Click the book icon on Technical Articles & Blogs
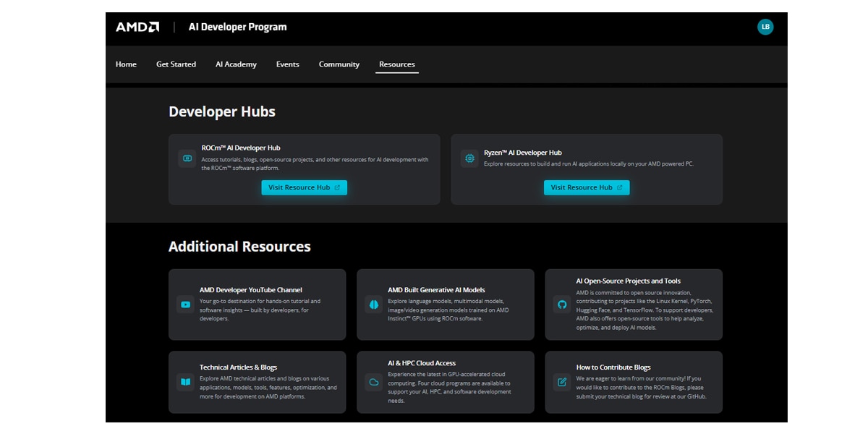Viewport: 868px width, 434px height. [185, 382]
